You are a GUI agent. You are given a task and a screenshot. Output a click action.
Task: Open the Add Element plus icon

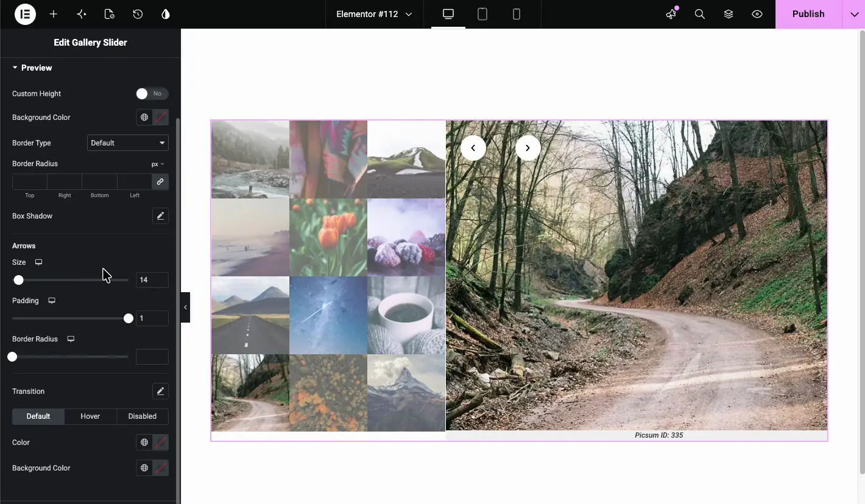(x=54, y=14)
